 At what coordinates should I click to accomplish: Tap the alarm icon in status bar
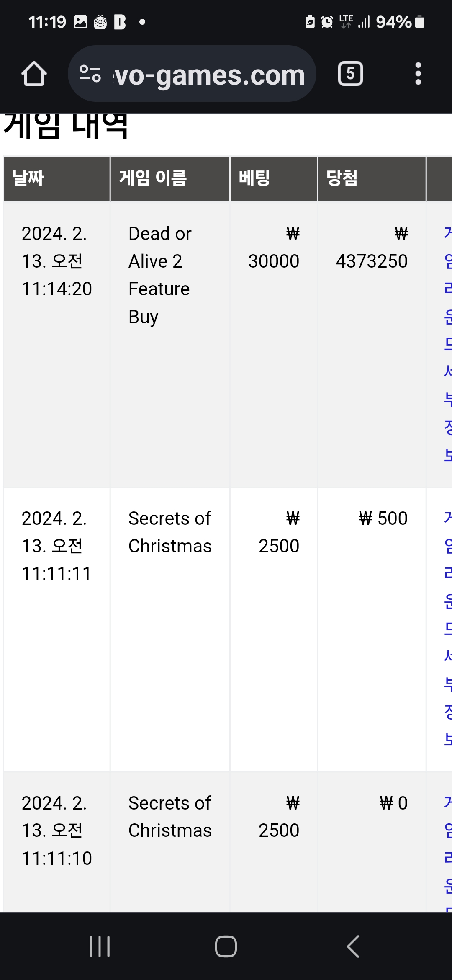click(x=327, y=22)
